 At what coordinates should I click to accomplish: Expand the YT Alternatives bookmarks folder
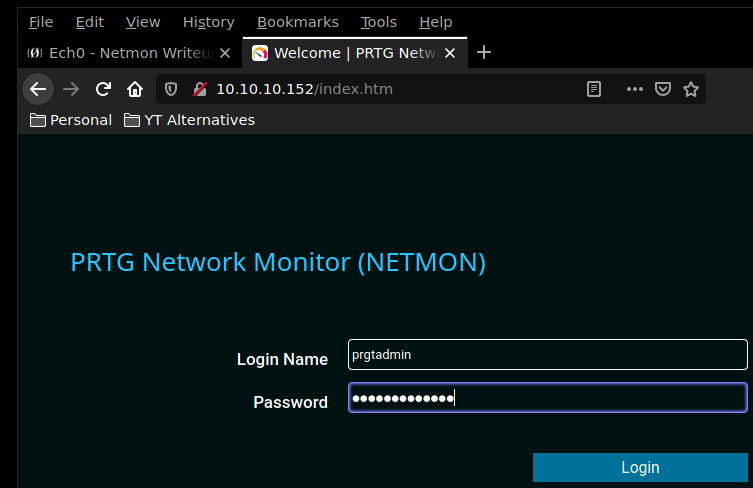point(189,120)
